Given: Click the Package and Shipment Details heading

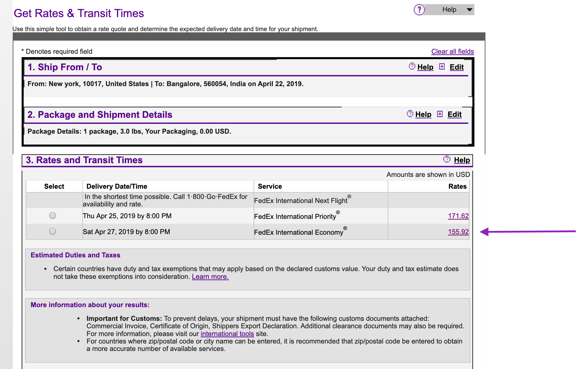Looking at the screenshot, I should click(100, 115).
